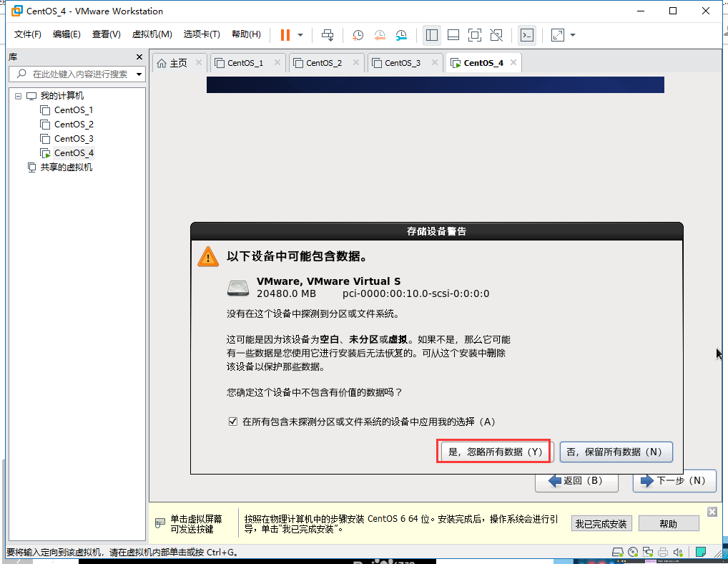Open the snapshot manager icon

point(401,35)
